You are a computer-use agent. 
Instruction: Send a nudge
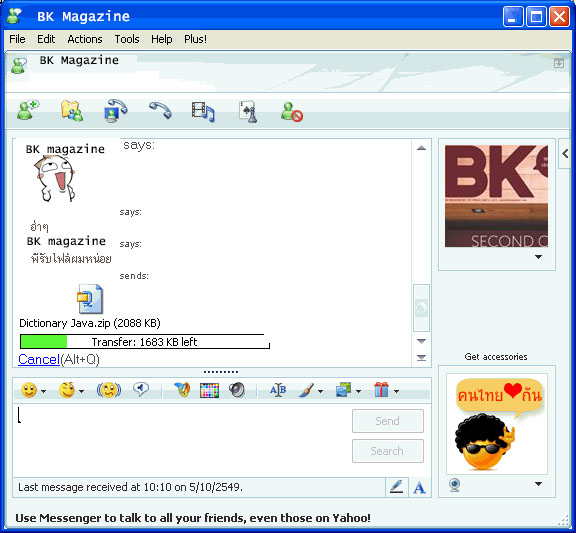[109, 390]
